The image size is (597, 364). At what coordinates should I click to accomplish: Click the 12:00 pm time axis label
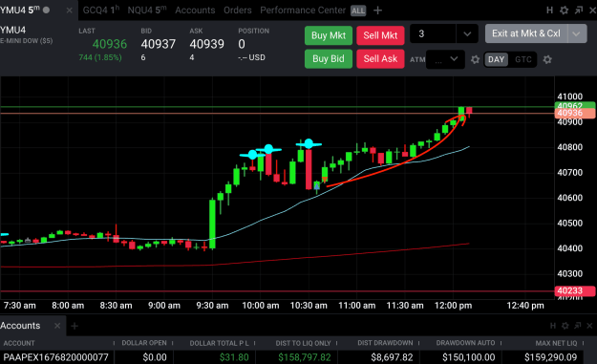453,306
